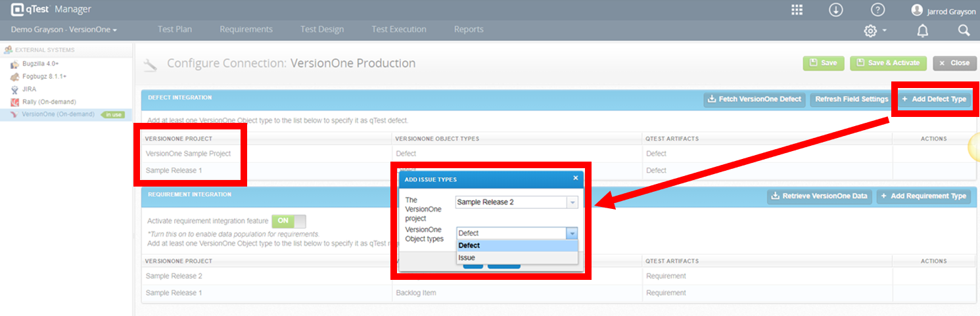Viewport: 980px width, 316px height.
Task: Open the settings gear menu
Action: [875, 31]
